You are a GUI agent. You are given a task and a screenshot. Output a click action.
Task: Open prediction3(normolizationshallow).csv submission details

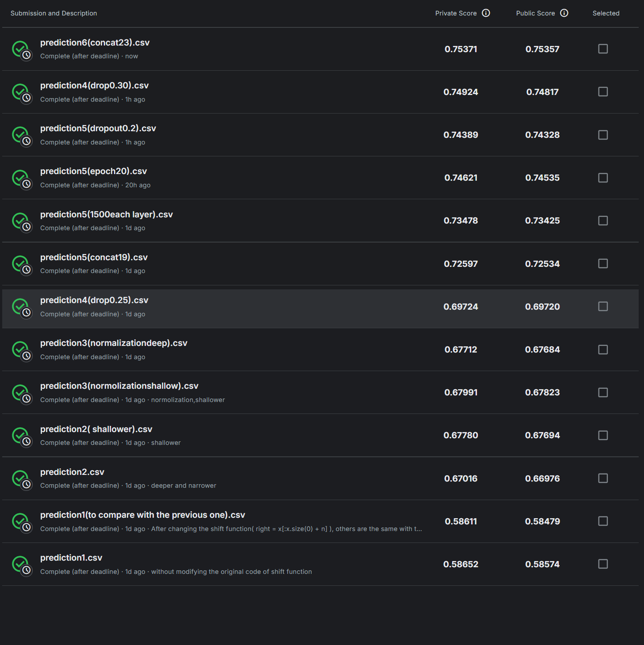[119, 386]
